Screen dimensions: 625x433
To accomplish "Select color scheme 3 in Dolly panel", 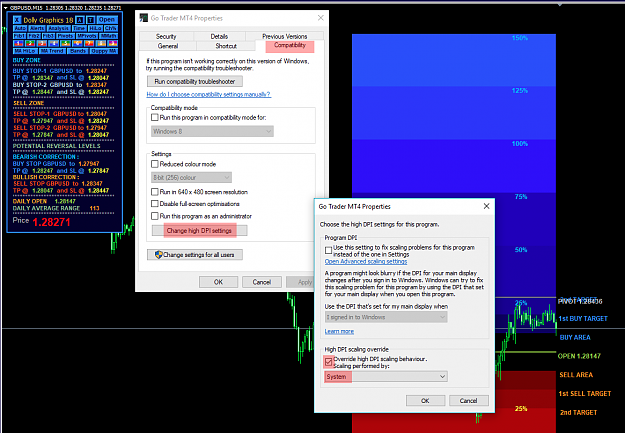I will click(x=42, y=43).
